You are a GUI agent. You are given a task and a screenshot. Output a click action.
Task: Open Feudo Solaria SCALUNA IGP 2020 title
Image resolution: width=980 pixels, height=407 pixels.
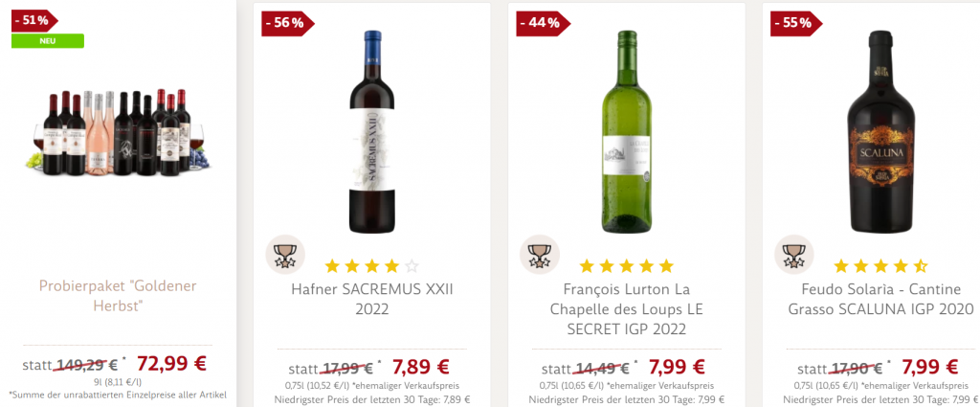pyautogui.click(x=880, y=299)
